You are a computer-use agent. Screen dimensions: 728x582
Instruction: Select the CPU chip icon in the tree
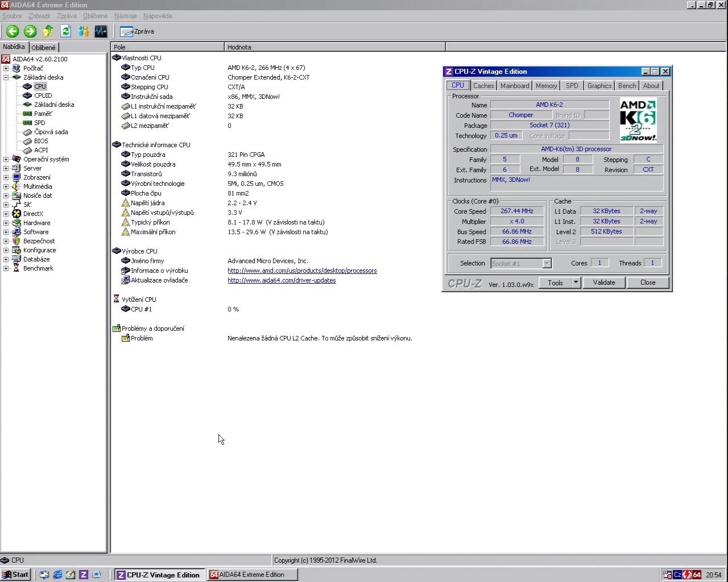tap(27, 86)
